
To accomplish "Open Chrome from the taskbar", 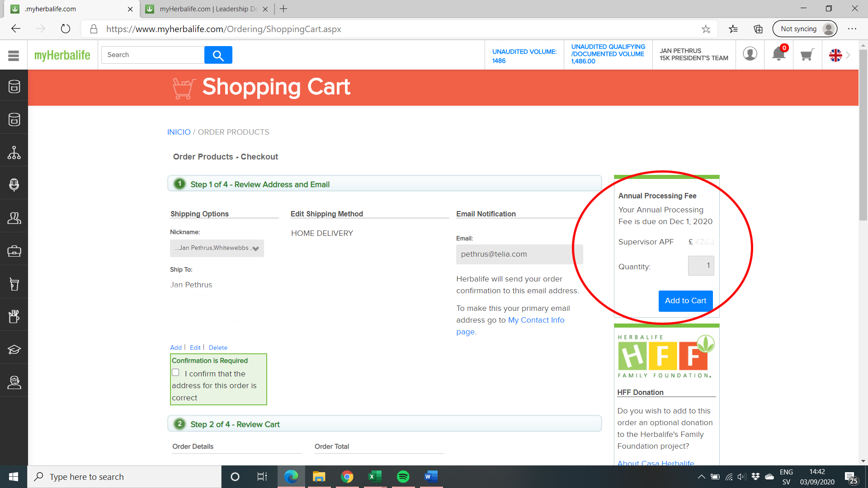I will (x=347, y=477).
